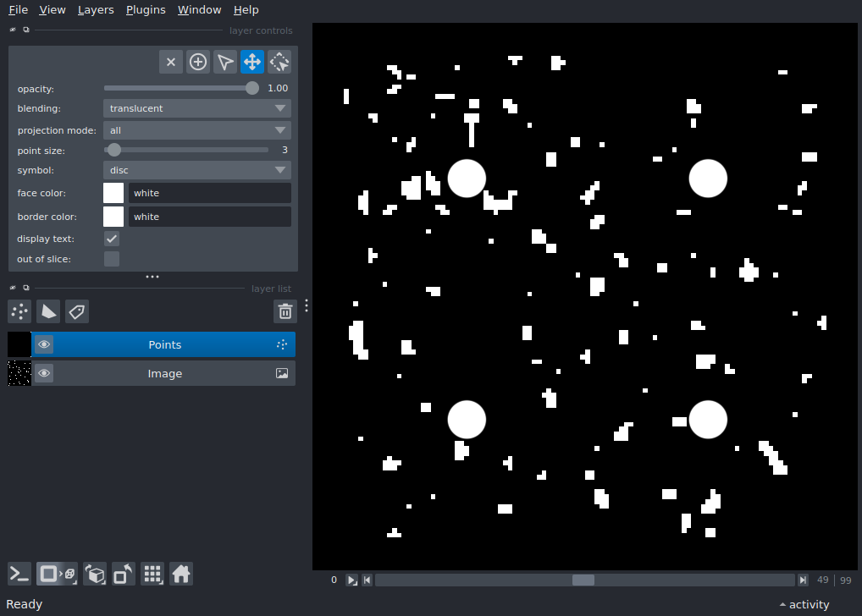
Task: Reset view with the home button
Action: coord(181,574)
